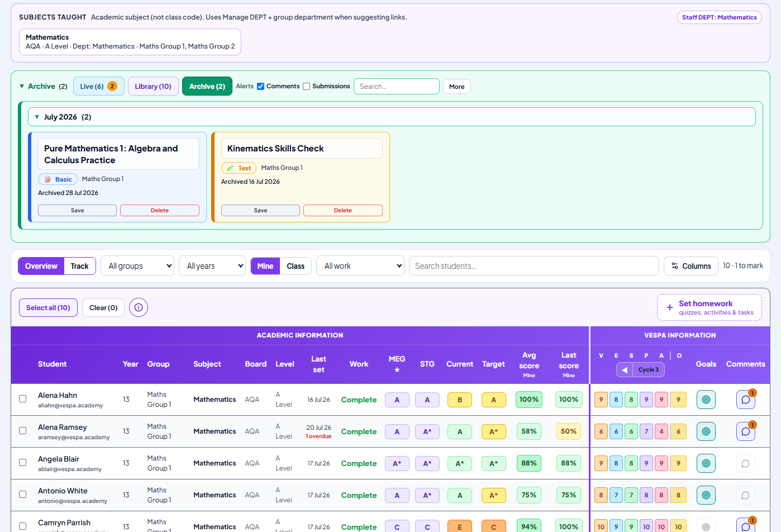The height and width of the screenshot is (532, 781).
Task: Toggle the Comments alerts checkbox
Action: coord(260,86)
